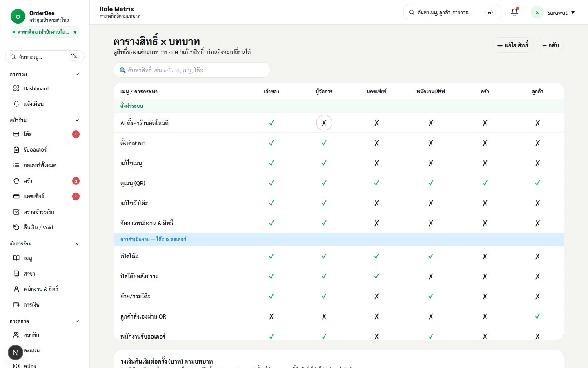Go to การเงิน menu label
Image resolution: width=588 pixels, height=368 pixels.
point(31,305)
